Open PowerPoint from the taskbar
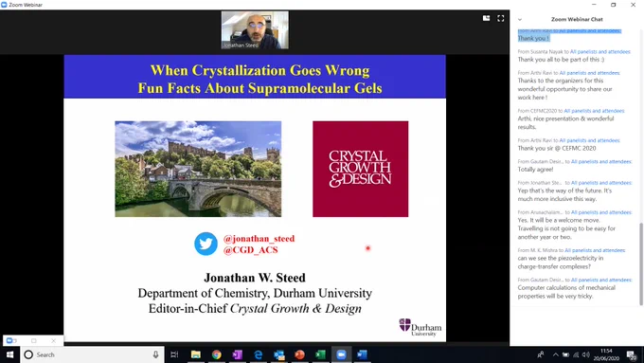 click(299, 354)
